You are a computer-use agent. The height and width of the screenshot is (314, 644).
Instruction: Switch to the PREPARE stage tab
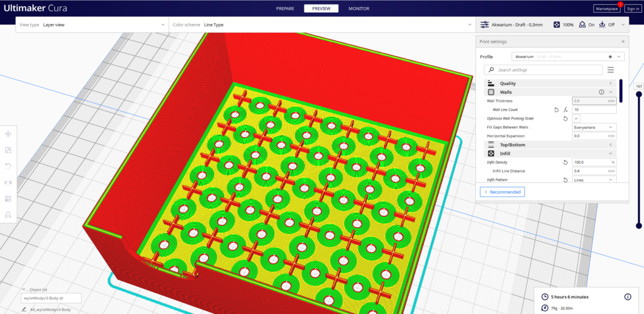point(286,9)
